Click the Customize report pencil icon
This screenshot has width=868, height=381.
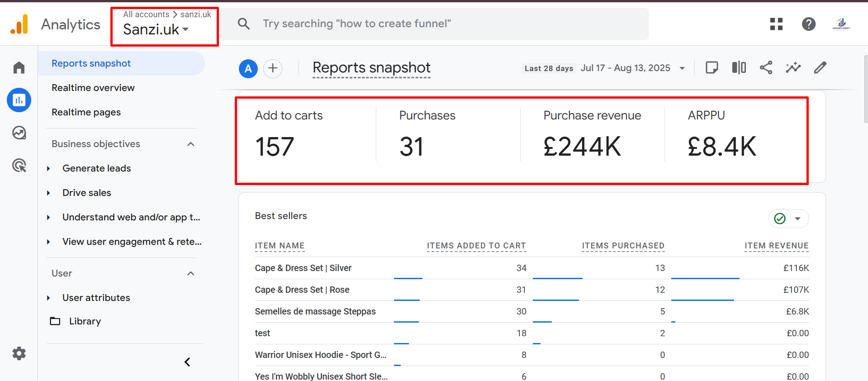point(820,68)
